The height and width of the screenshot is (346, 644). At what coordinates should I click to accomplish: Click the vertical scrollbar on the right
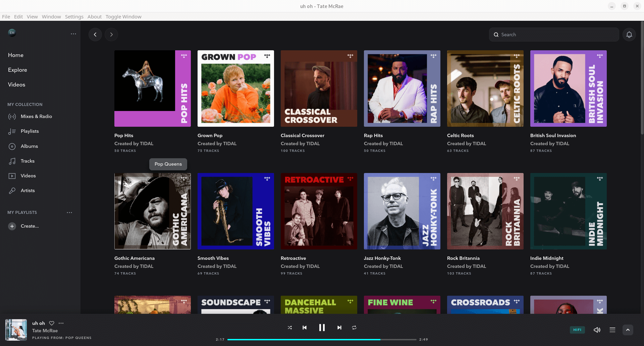642,78
